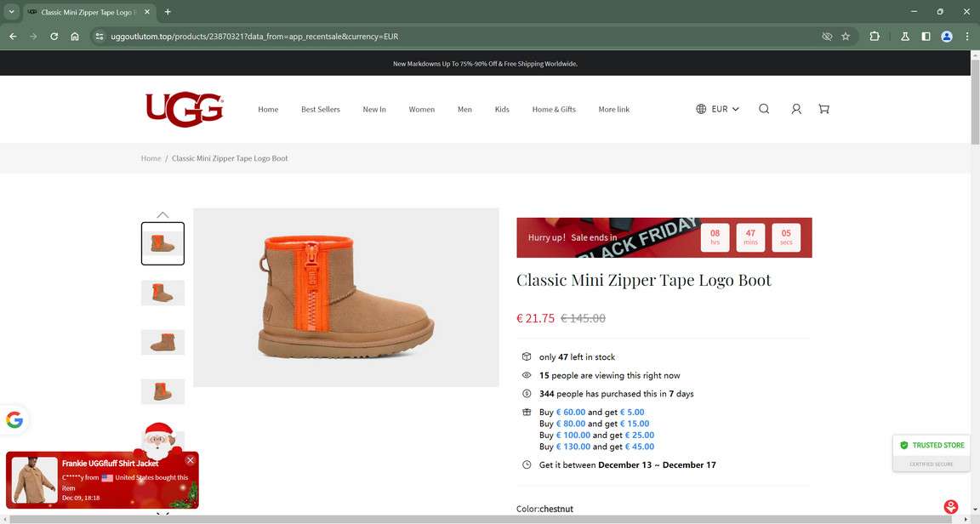Open the Chrome profile avatar

947,37
